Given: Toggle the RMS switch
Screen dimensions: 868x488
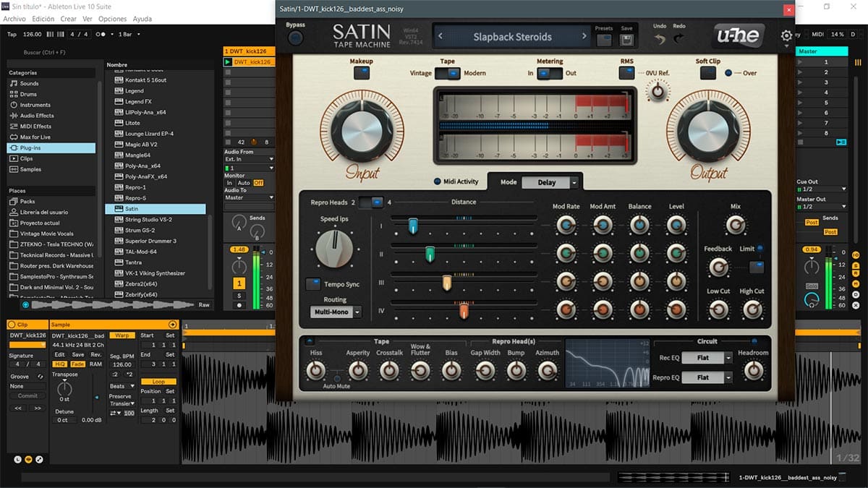Looking at the screenshot, I should point(626,73).
